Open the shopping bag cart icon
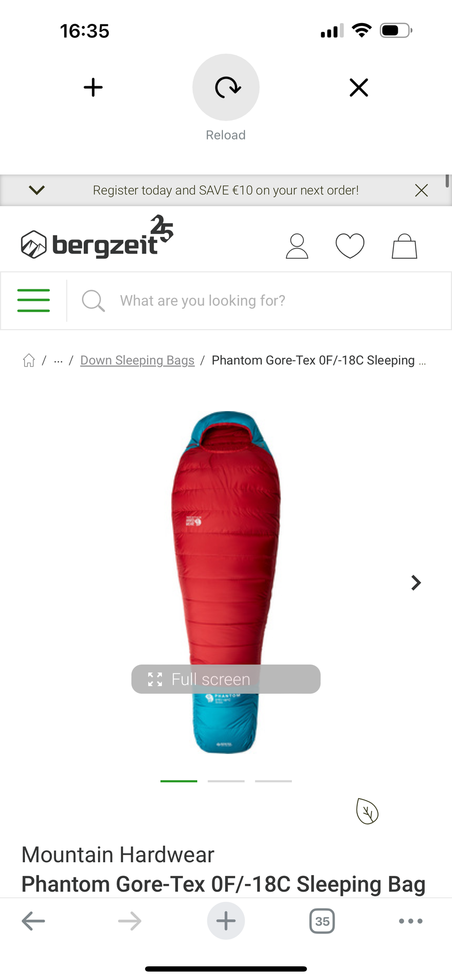 click(404, 246)
